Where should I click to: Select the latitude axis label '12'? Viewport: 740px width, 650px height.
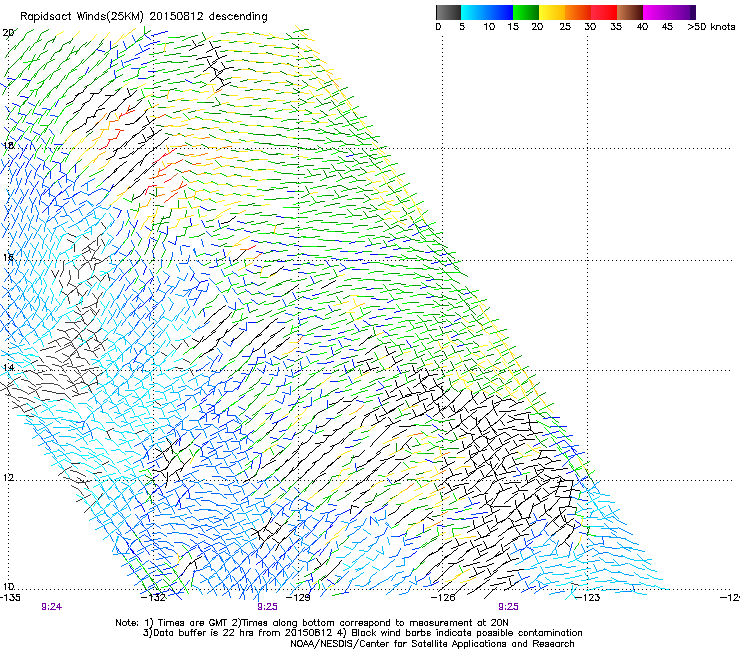point(8,477)
